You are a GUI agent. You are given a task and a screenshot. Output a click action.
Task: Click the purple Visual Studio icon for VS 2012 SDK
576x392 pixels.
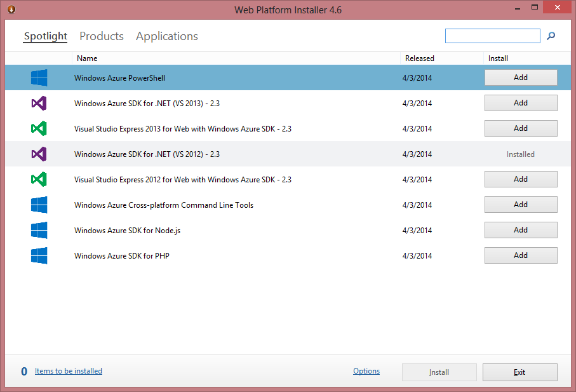[39, 154]
